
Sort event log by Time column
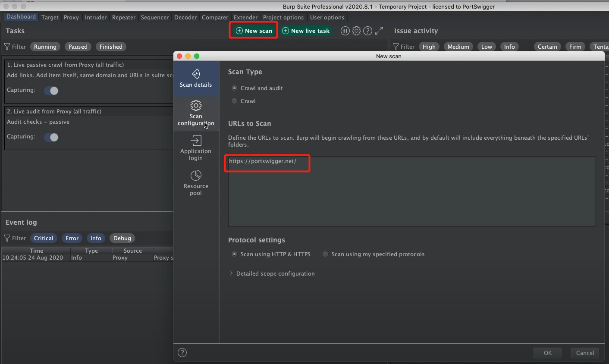click(36, 251)
